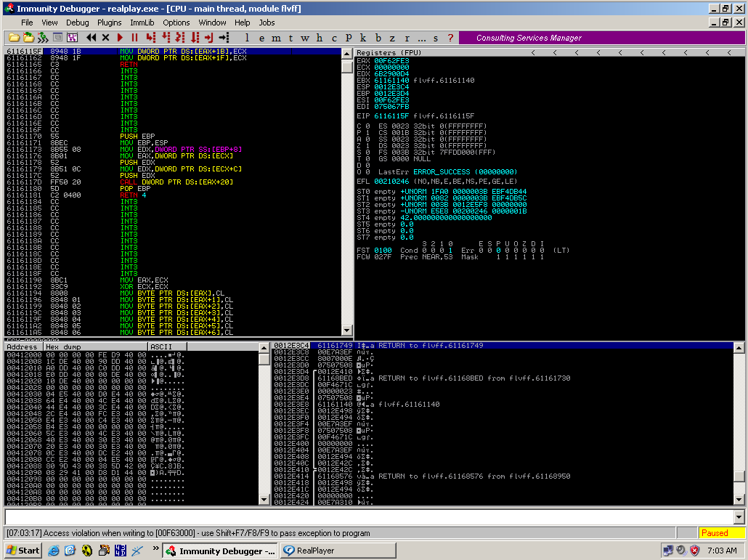The image size is (748, 560).
Task: Launch Internet Explorer from quick launch
Action: coord(54,551)
